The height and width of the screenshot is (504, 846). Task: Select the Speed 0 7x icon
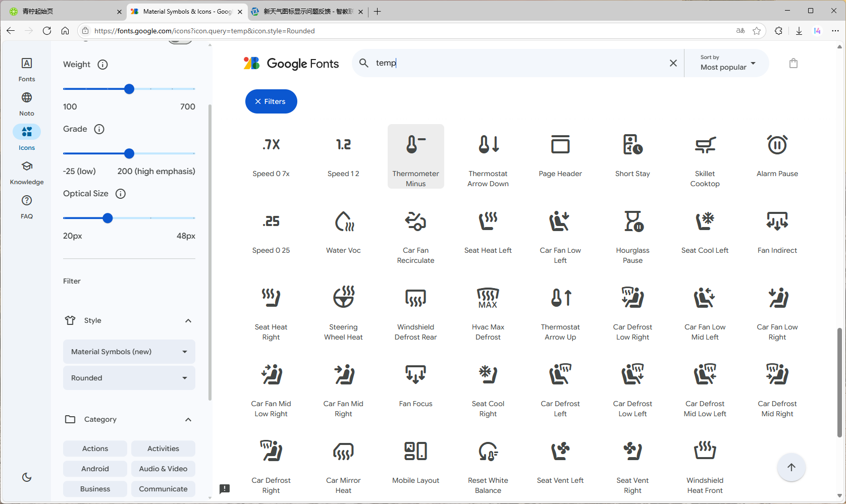(271, 156)
